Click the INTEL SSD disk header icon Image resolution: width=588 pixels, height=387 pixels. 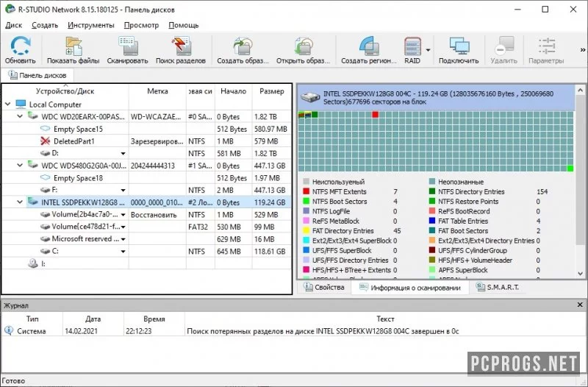click(310, 97)
